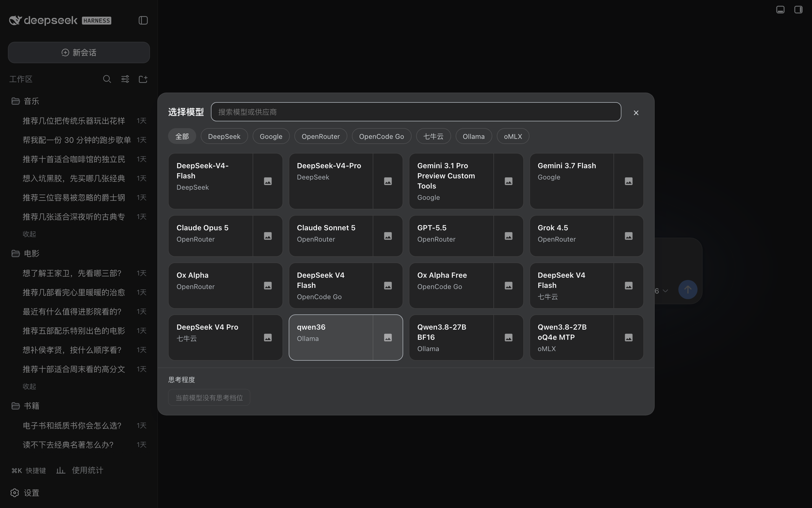The height and width of the screenshot is (508, 812).
Task: Click image icon on Gemini 3.1 Pro card
Action: pos(509,181)
